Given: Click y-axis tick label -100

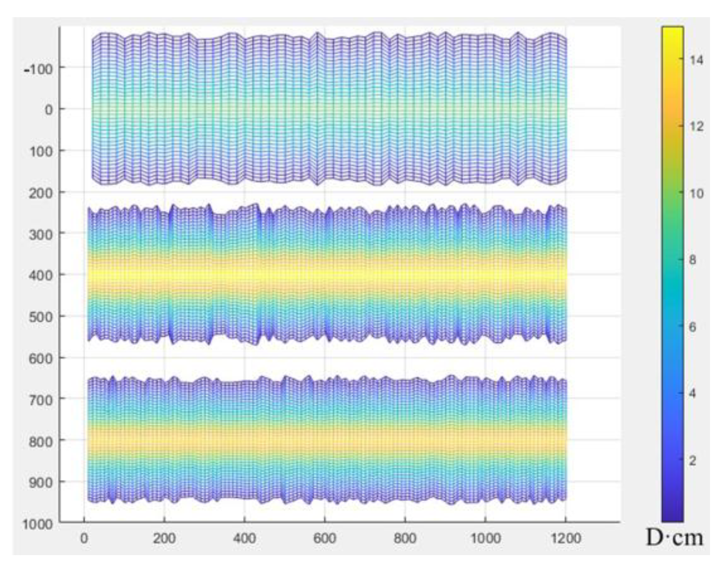Looking at the screenshot, I should (x=39, y=68).
